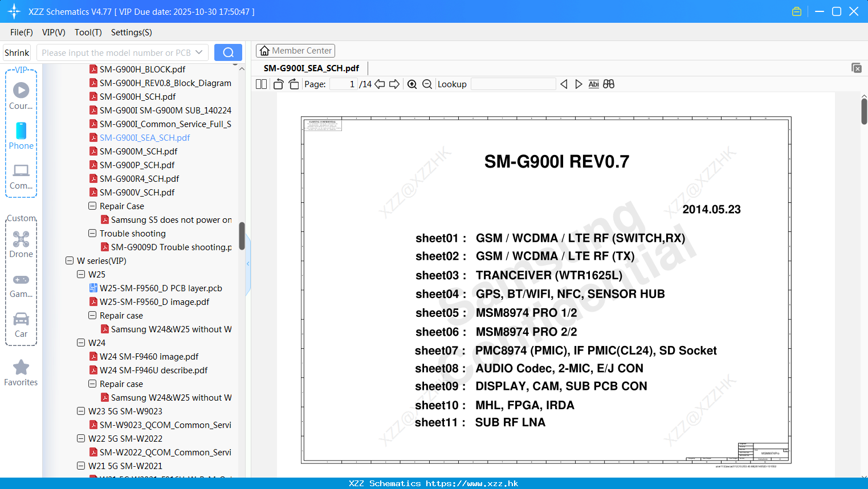Click the Lookup text field

514,84
